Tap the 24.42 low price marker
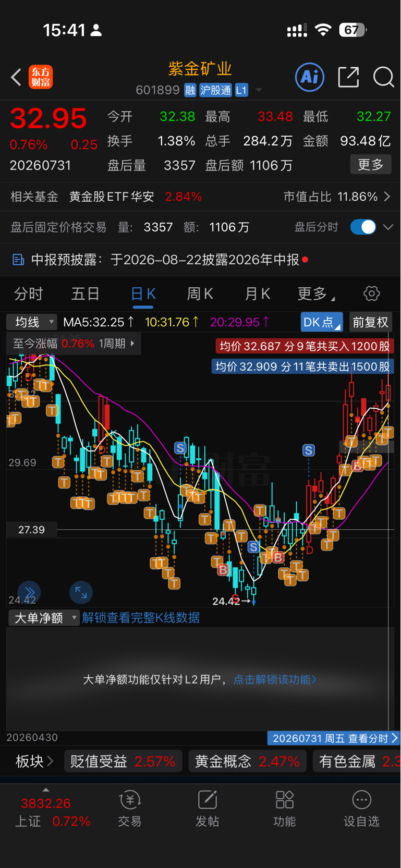 point(226,601)
